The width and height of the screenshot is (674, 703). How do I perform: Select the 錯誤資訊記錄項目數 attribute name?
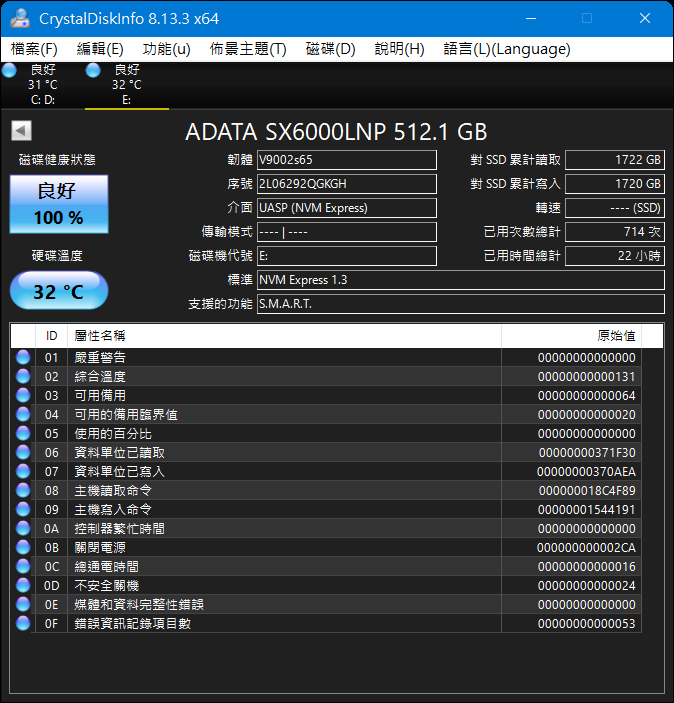(133, 623)
